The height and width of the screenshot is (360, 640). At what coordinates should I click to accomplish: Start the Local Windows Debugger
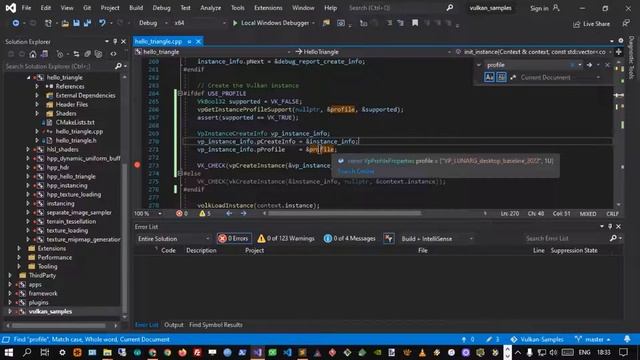[x=271, y=23]
